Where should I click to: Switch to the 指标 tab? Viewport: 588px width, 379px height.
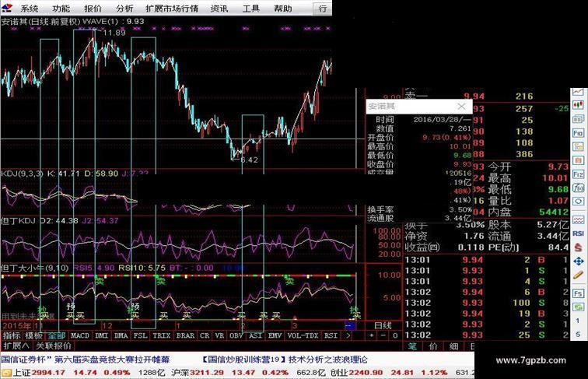coord(12,335)
